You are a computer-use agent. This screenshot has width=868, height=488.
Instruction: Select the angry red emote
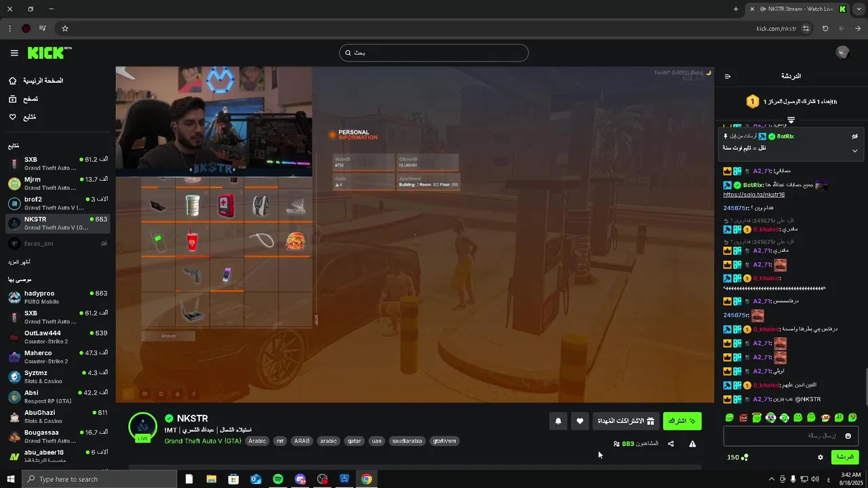[743, 418]
